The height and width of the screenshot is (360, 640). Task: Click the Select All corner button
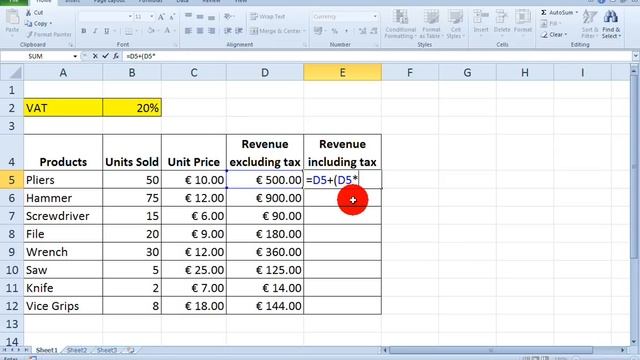[12, 73]
